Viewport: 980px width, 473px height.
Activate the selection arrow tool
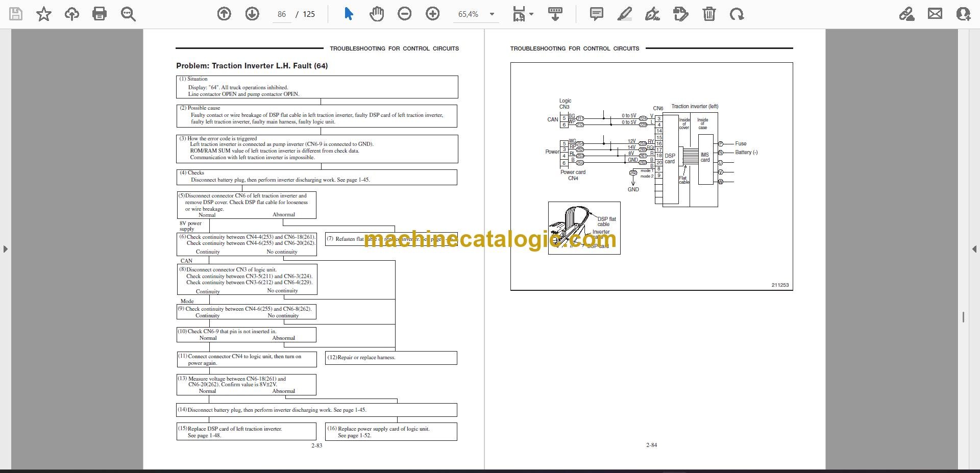(x=349, y=14)
